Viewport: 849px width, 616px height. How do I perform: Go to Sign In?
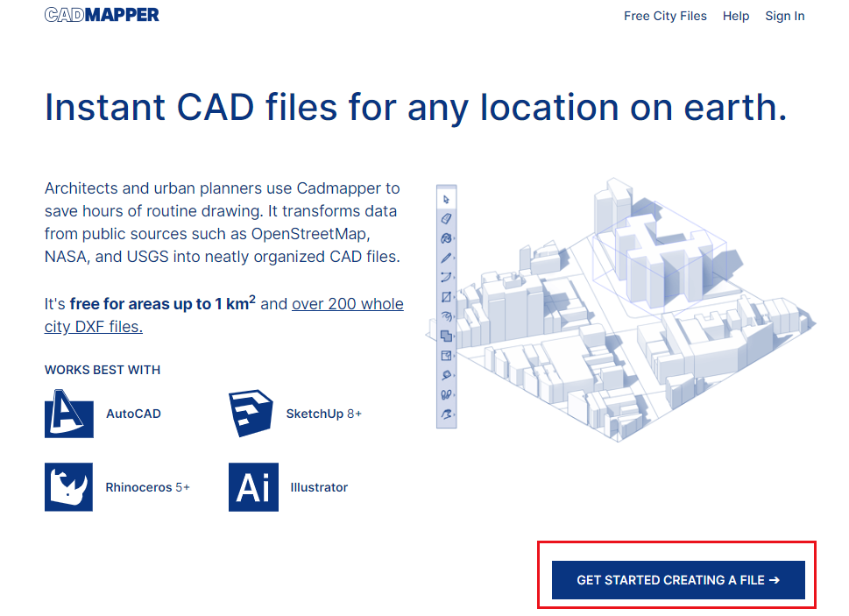(x=784, y=17)
